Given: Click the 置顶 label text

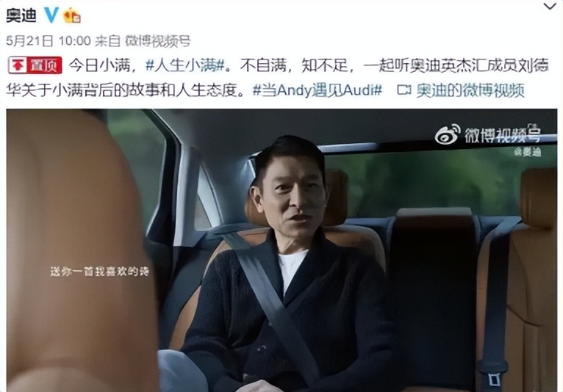Looking at the screenshot, I should [44, 65].
